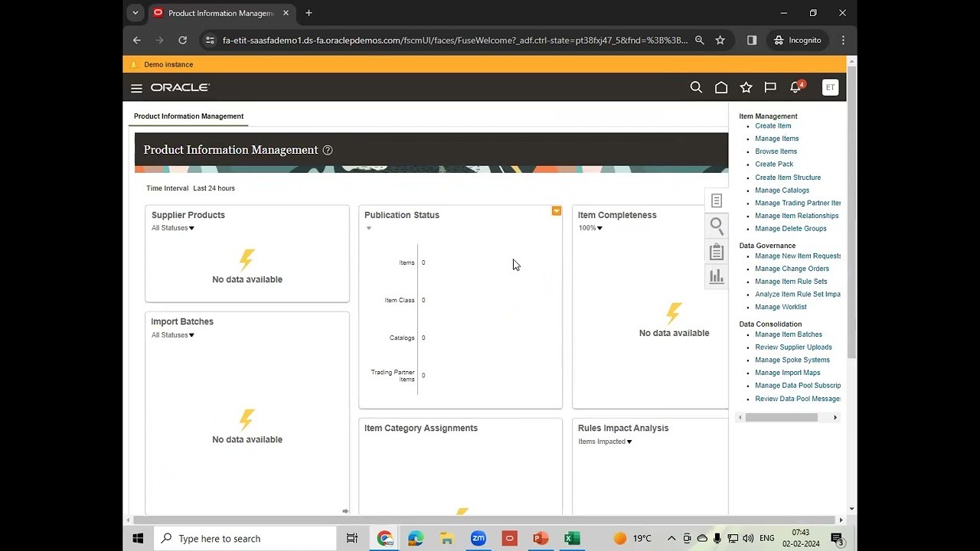Bookmark this page with star icon

pyautogui.click(x=720, y=41)
